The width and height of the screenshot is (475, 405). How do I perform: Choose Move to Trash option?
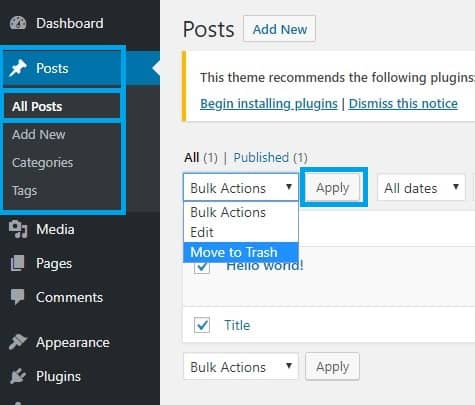[241, 252]
